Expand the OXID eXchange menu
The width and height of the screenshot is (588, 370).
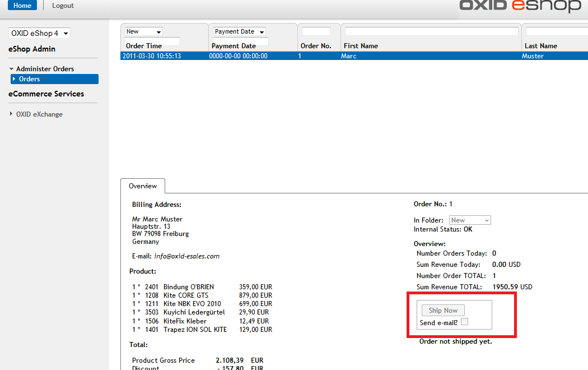(x=39, y=114)
